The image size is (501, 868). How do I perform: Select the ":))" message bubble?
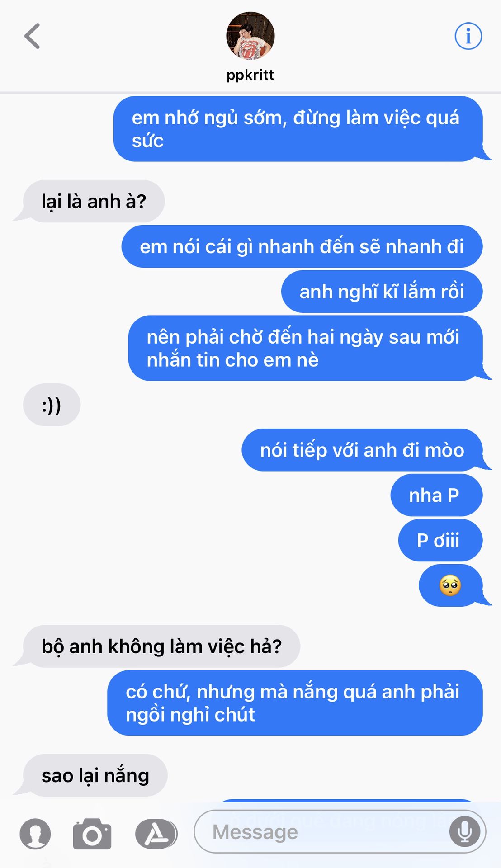tap(52, 405)
